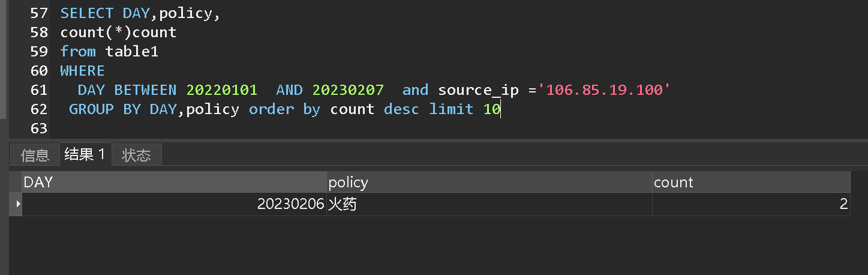Select the 火药 policy cell
868x275 pixels.
pyautogui.click(x=489, y=204)
